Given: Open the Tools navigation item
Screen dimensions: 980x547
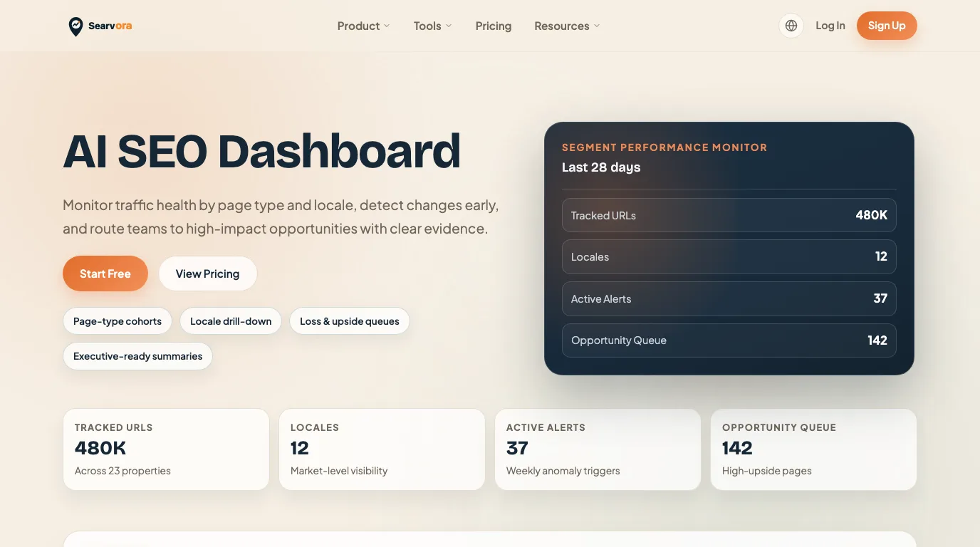Looking at the screenshot, I should pos(432,26).
